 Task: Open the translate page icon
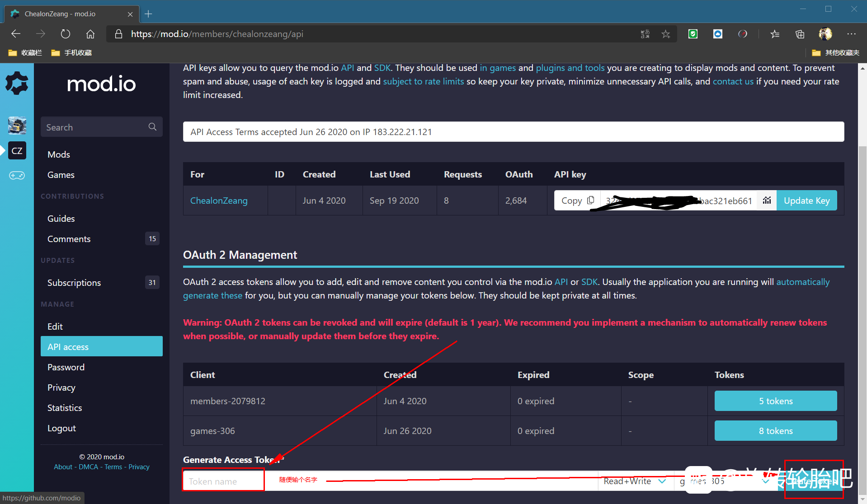645,34
